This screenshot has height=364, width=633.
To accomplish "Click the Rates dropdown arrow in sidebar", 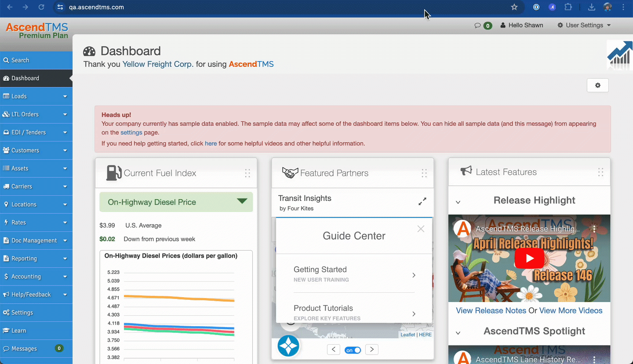I will [65, 223].
